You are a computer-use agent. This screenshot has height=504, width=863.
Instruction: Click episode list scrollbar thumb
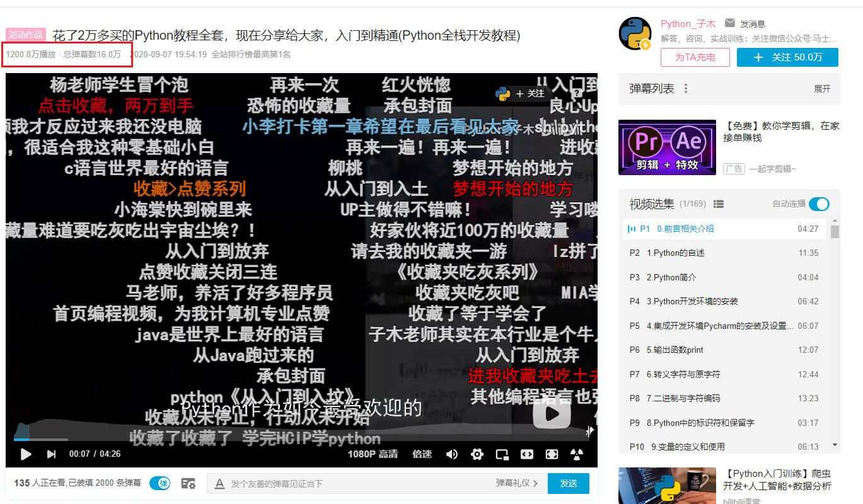click(835, 232)
